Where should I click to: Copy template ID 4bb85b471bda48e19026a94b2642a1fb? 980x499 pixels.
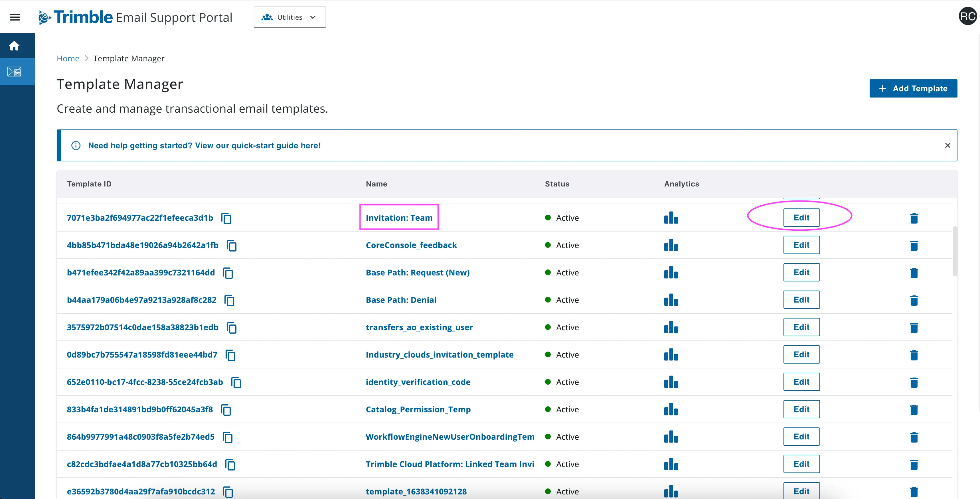(232, 246)
